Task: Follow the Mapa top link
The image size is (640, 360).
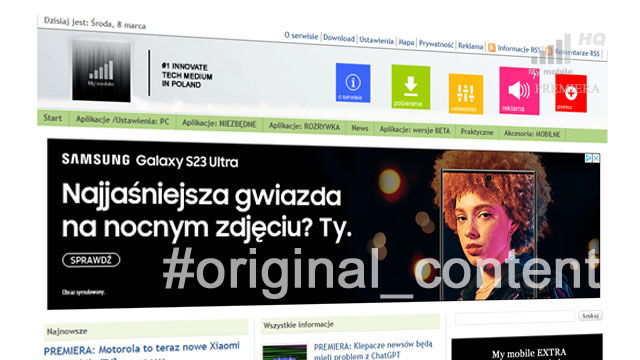Action: tap(406, 42)
